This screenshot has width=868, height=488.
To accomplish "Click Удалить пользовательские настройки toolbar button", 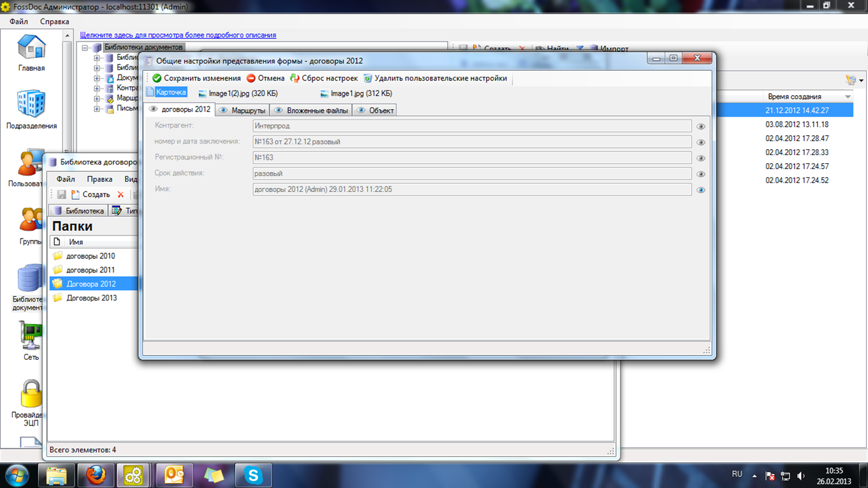I will 435,78.
